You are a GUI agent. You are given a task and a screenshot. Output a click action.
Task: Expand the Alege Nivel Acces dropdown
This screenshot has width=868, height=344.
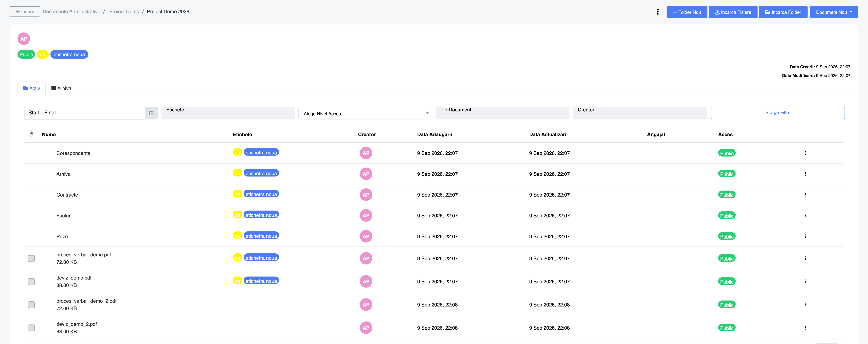pos(365,113)
